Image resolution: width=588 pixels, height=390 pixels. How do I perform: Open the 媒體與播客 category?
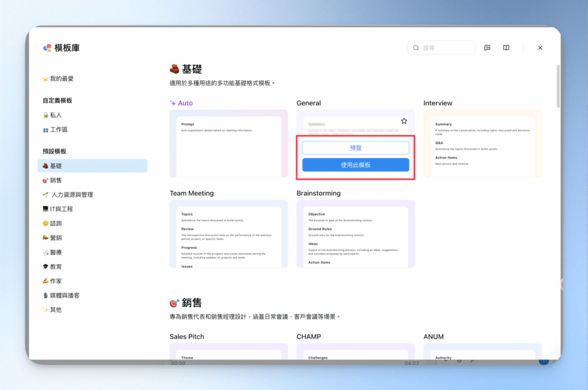pos(61,295)
